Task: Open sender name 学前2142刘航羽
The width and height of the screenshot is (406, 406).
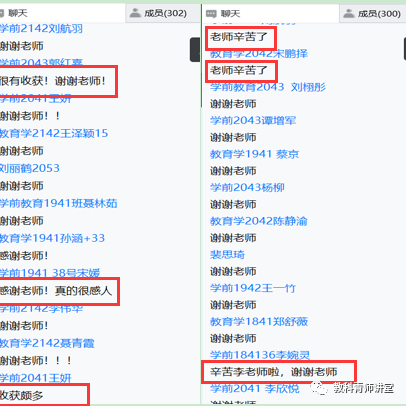Action: click(x=41, y=29)
